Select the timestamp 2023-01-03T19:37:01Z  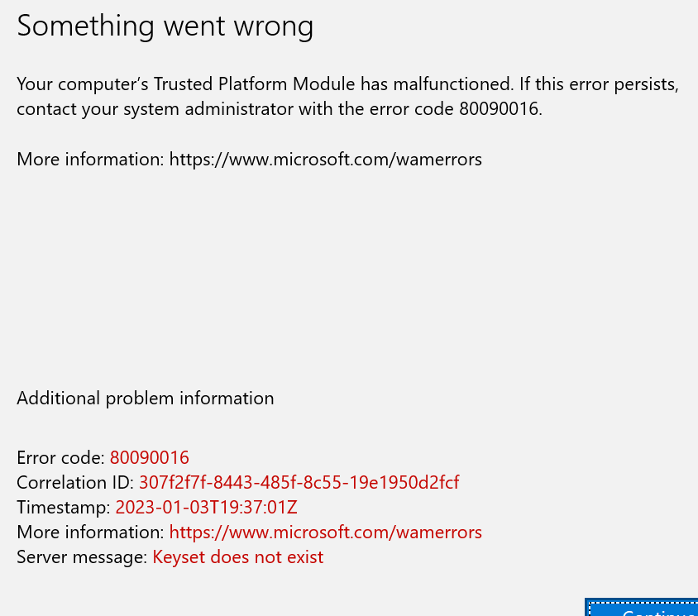click(x=206, y=507)
